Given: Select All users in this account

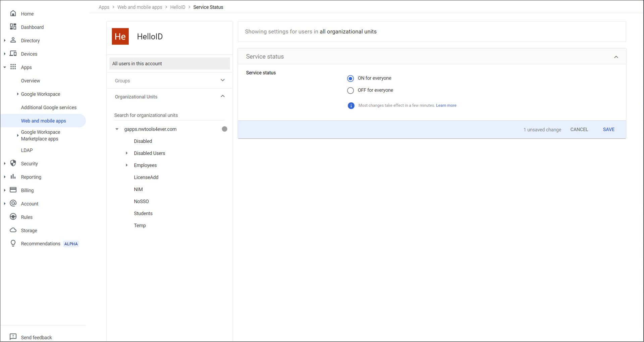Looking at the screenshot, I should [x=170, y=64].
